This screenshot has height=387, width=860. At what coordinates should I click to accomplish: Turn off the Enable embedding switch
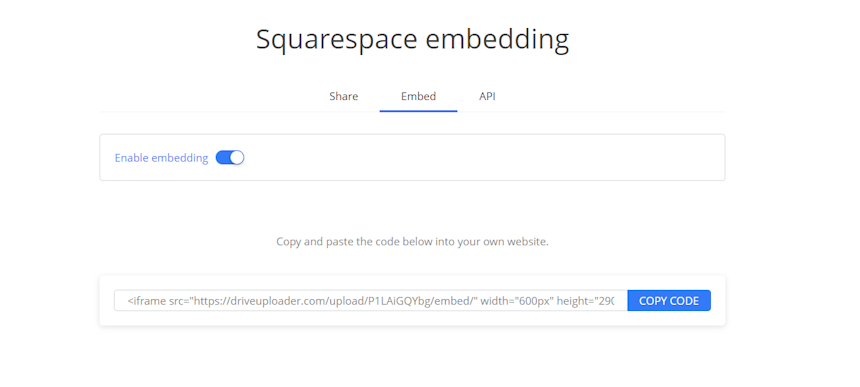pyautogui.click(x=230, y=158)
